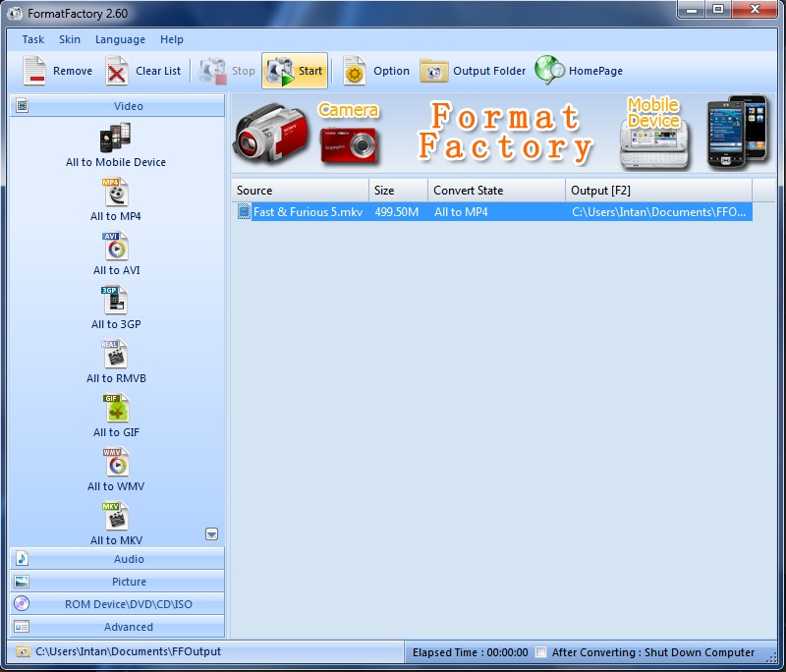Expand the Advanced section

117,627
